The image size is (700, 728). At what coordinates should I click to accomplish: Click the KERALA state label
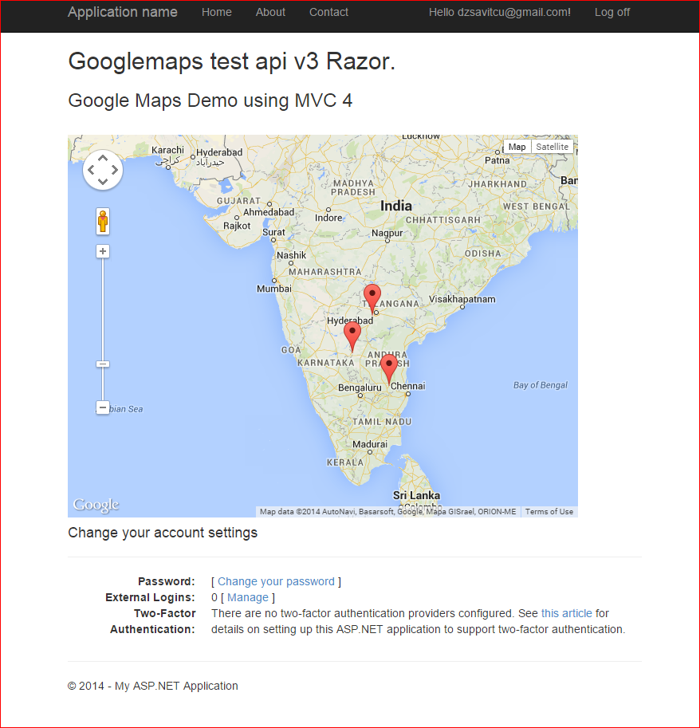345,462
